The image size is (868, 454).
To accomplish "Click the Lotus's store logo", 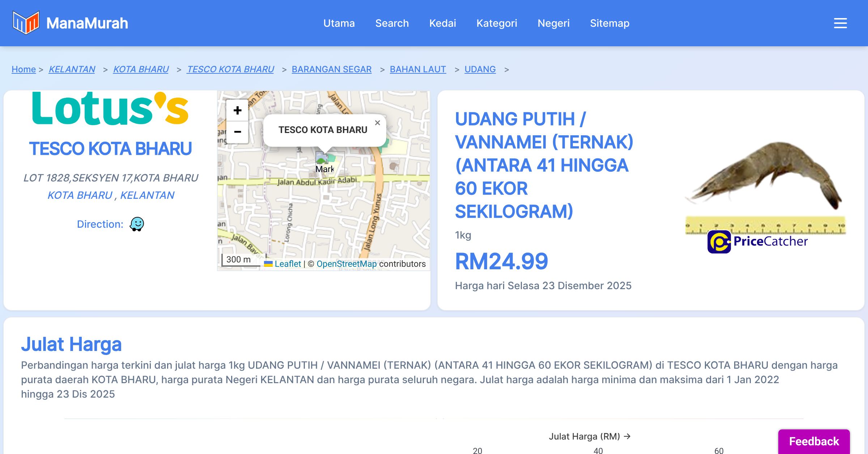I will (110, 109).
